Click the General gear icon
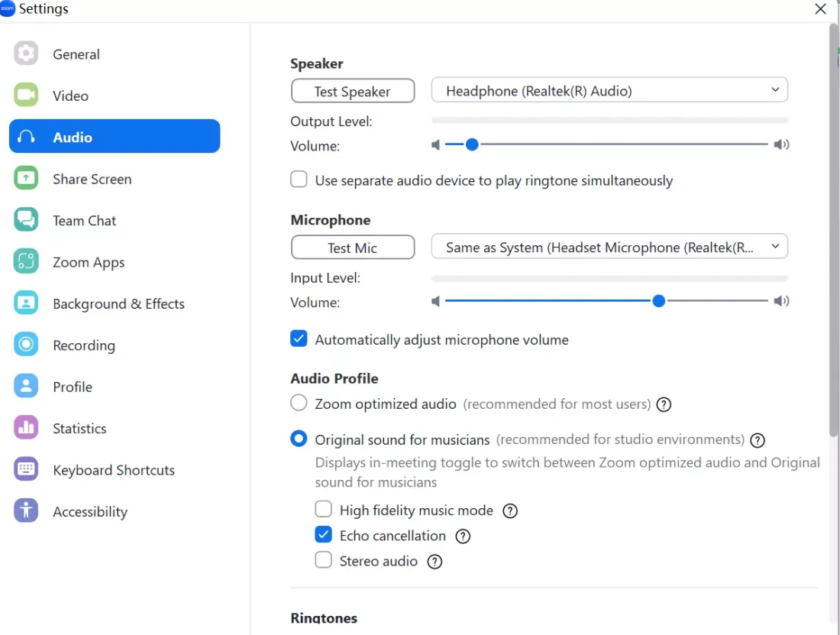The image size is (840, 635). pos(26,53)
